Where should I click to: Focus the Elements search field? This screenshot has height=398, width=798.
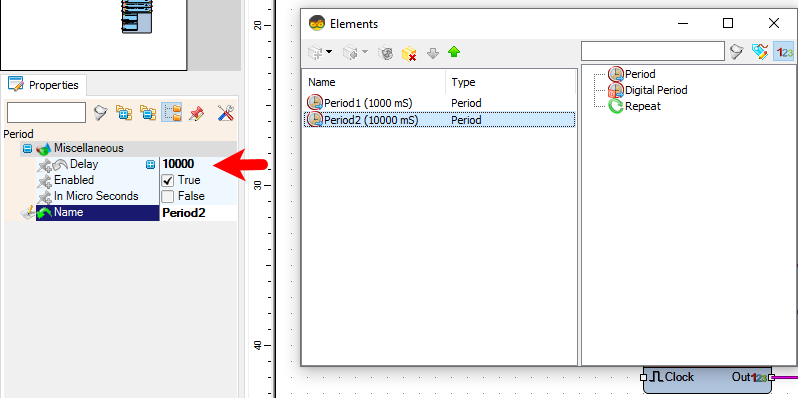pos(652,51)
